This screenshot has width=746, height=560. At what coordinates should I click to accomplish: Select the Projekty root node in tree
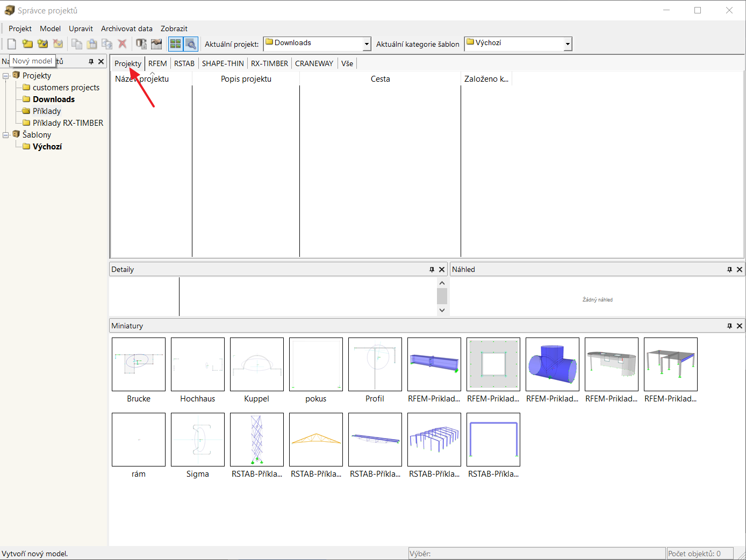(x=37, y=76)
